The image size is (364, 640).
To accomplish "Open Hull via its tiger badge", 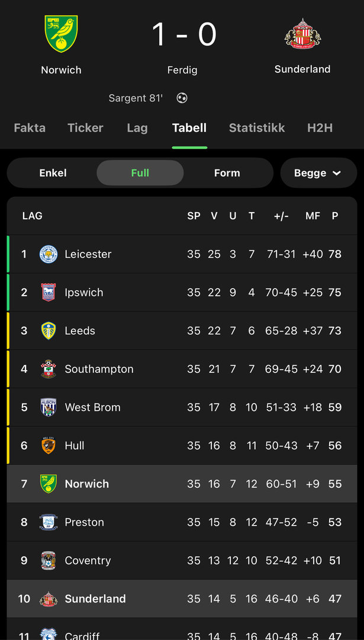I will pos(49,446).
